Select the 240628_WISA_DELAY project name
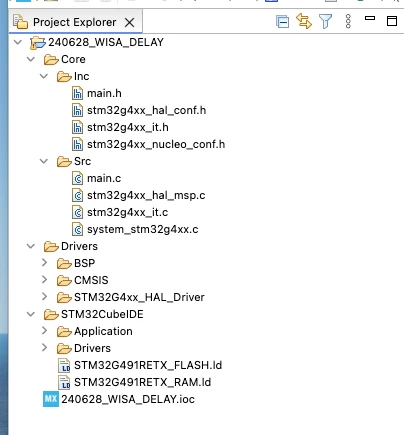Screen dimensions: 404x435 [x=106, y=42]
